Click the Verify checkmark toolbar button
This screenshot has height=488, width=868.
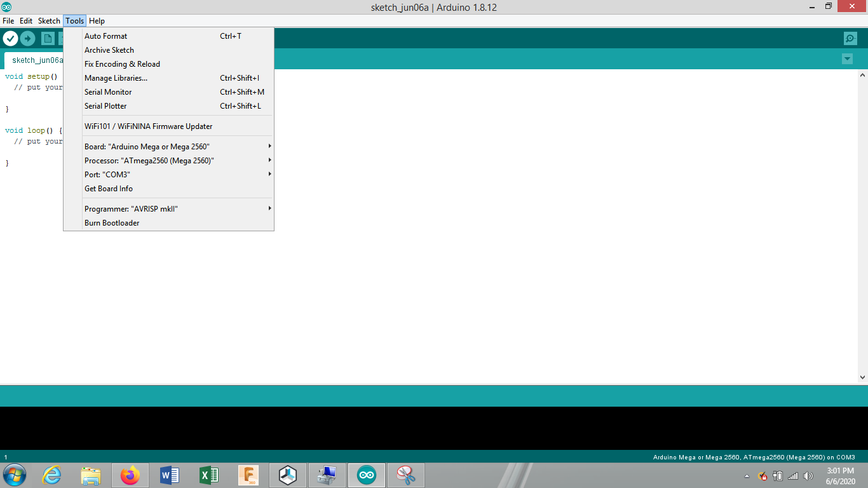point(10,38)
